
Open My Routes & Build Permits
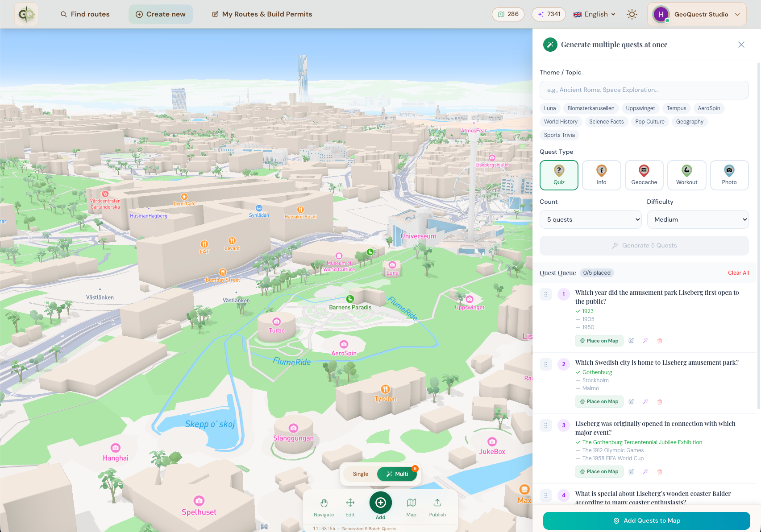[x=262, y=14]
